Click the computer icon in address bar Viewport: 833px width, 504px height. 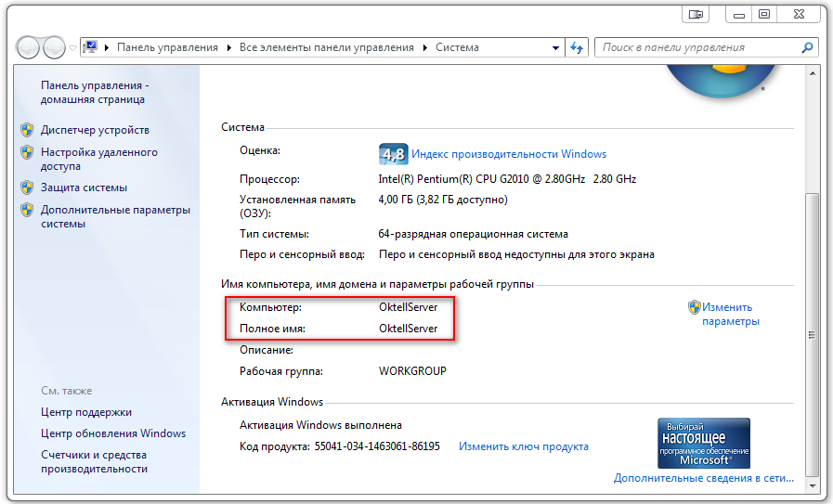(x=92, y=47)
